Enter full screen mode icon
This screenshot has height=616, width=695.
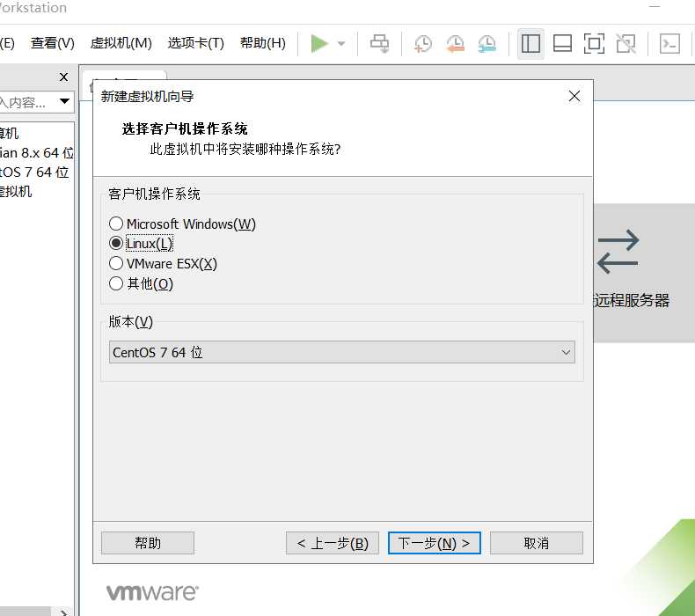(594, 43)
